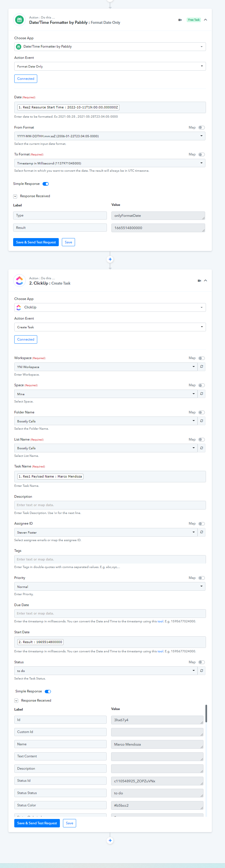Screen dimensions: 225x868
Task: Click Save button in Date/Time Formatter step
Action: point(68,242)
